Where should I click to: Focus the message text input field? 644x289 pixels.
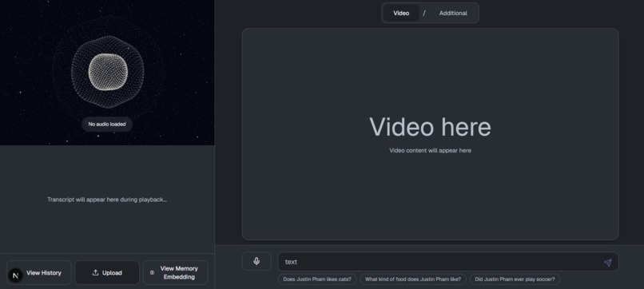[448, 262]
